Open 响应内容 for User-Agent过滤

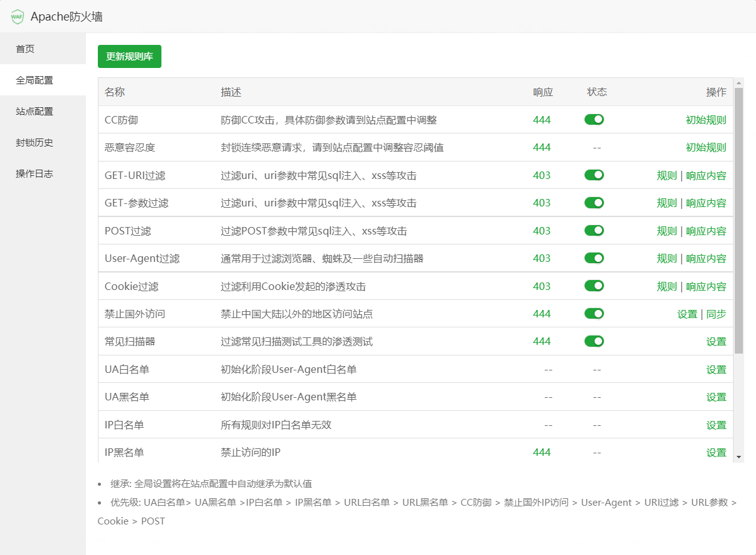point(706,258)
